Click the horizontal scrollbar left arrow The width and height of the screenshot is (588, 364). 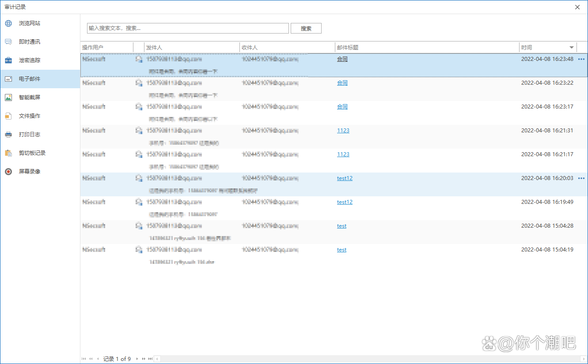[x=156, y=359]
